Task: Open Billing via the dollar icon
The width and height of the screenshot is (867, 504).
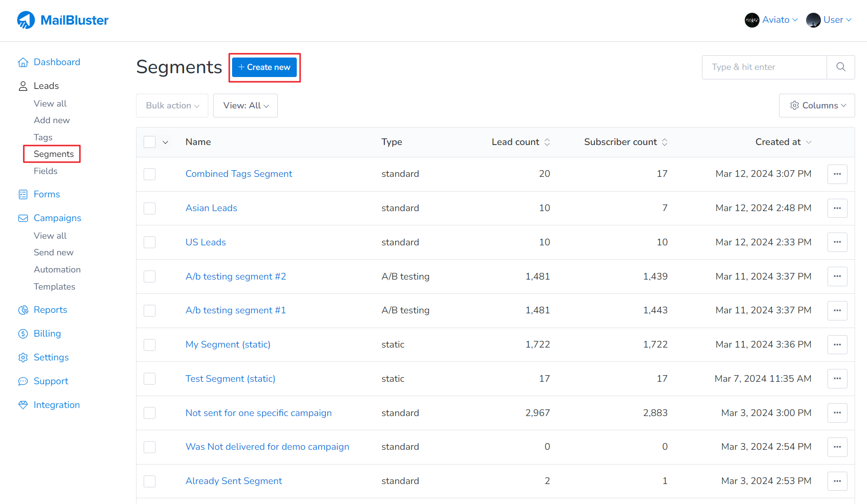Action: 23,334
